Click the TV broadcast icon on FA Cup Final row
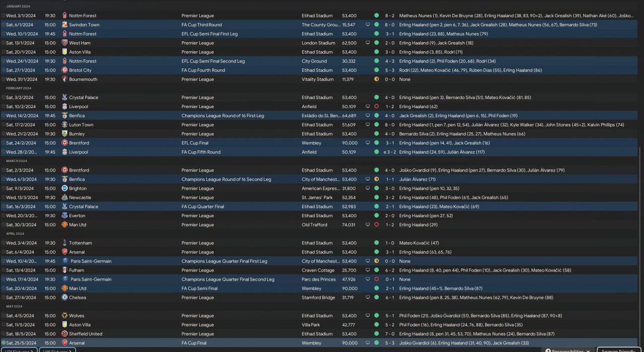This screenshot has height=352, width=644. pyautogui.click(x=368, y=343)
